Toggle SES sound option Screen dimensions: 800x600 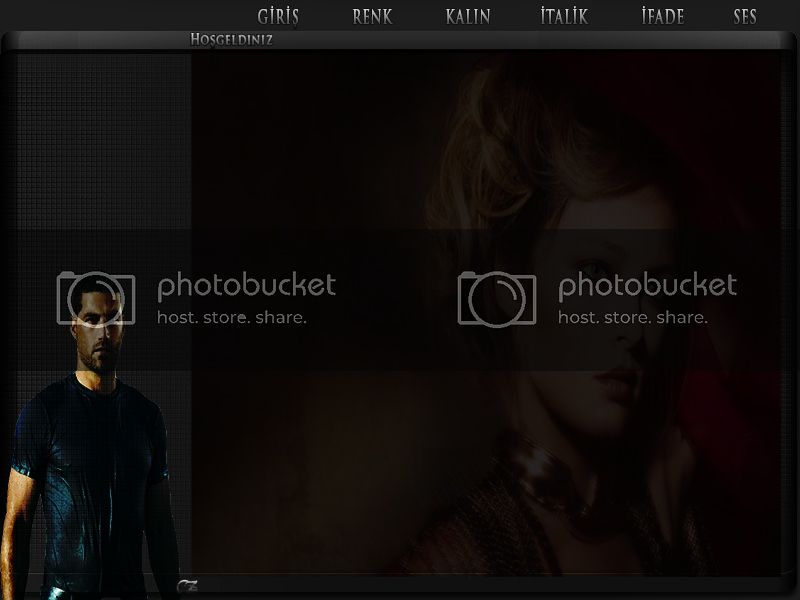tap(744, 16)
